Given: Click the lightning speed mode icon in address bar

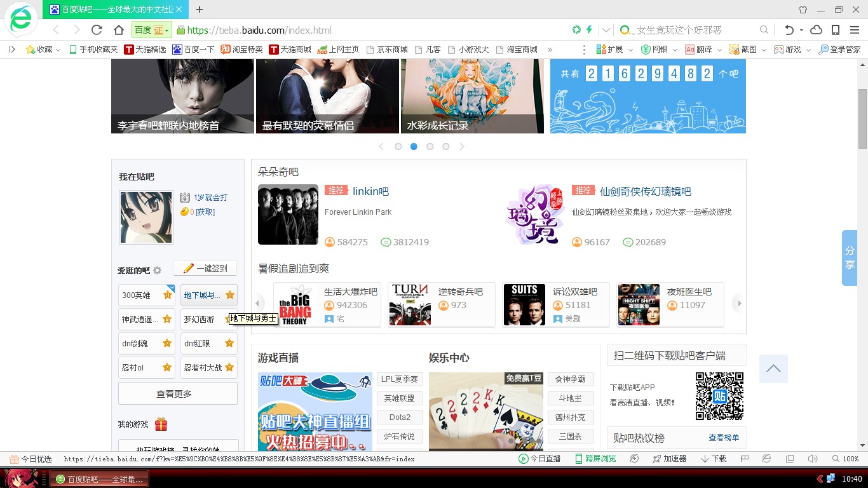Looking at the screenshot, I should [x=589, y=30].
